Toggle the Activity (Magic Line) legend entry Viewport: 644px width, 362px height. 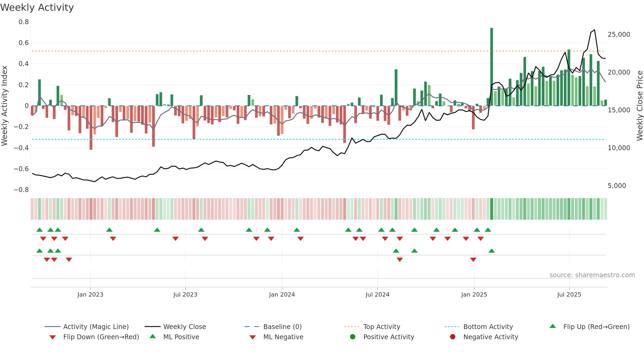pos(87,327)
